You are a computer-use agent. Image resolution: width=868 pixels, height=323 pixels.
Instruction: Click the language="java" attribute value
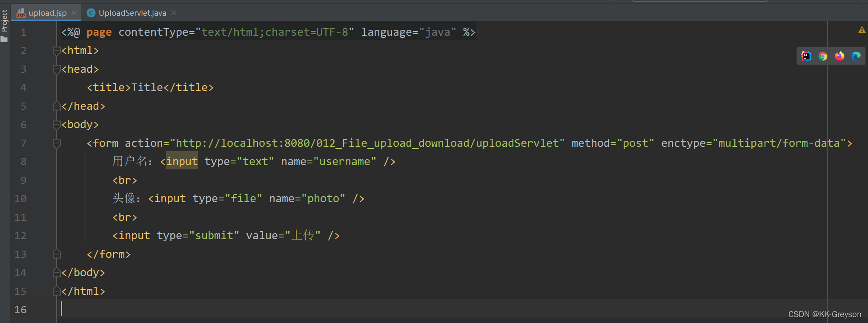click(438, 32)
